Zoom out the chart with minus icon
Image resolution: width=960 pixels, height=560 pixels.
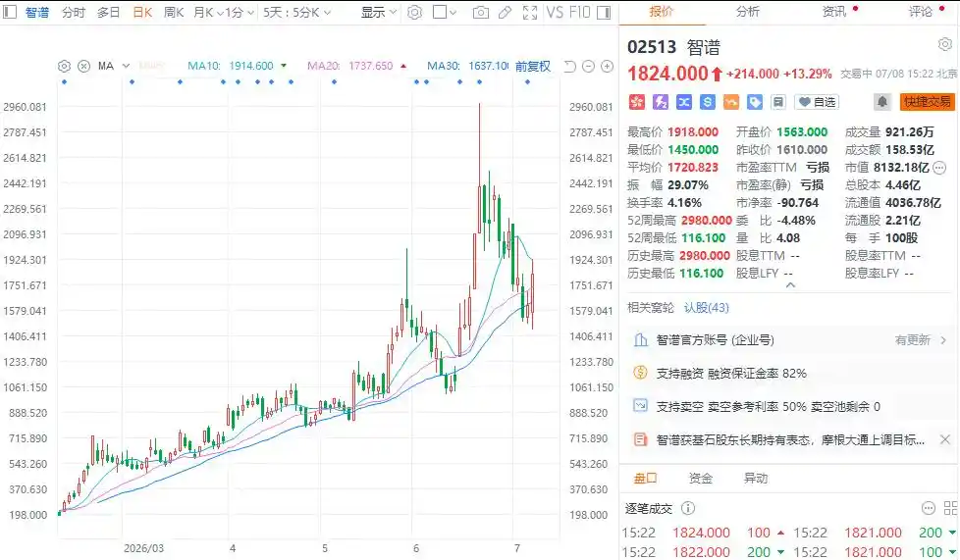(588, 66)
